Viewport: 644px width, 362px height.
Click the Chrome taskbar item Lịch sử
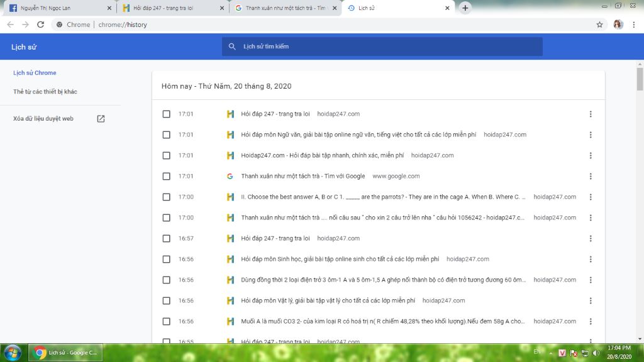tap(65, 353)
